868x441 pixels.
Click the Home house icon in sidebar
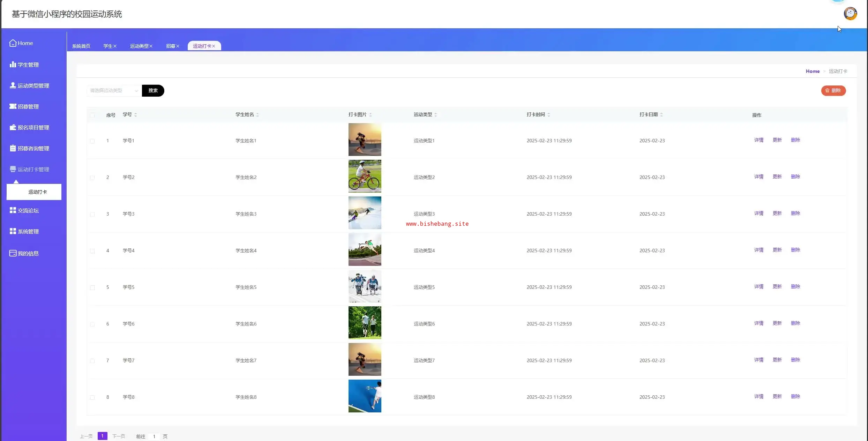tap(13, 43)
